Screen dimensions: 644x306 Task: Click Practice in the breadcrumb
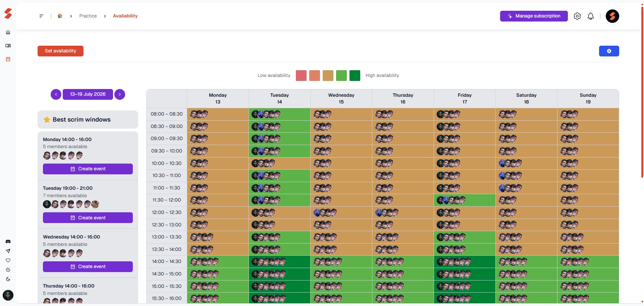tap(88, 16)
